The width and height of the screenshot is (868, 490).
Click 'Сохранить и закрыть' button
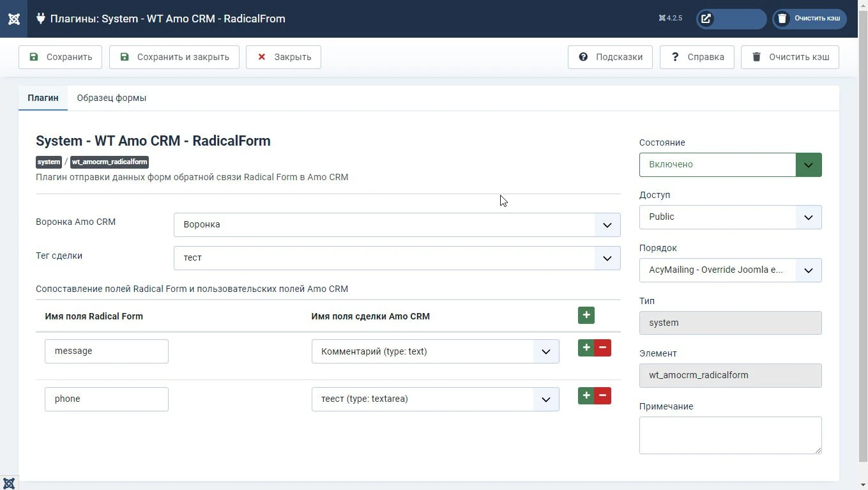[174, 57]
